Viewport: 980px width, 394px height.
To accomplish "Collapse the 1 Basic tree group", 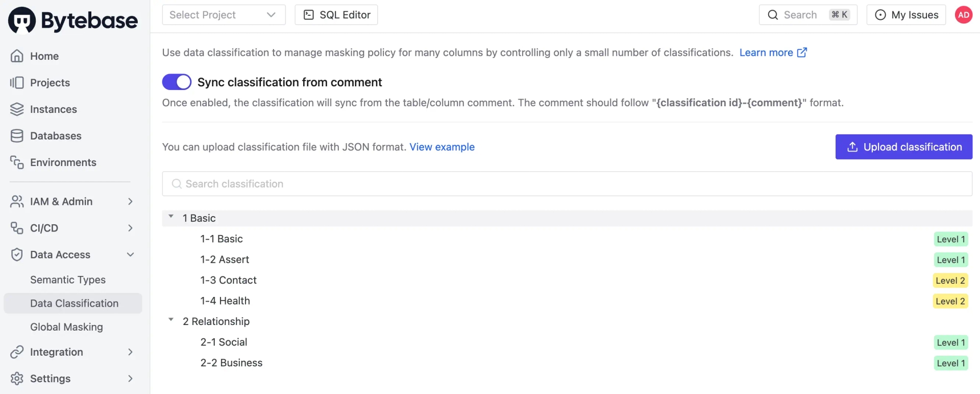I will point(171,217).
